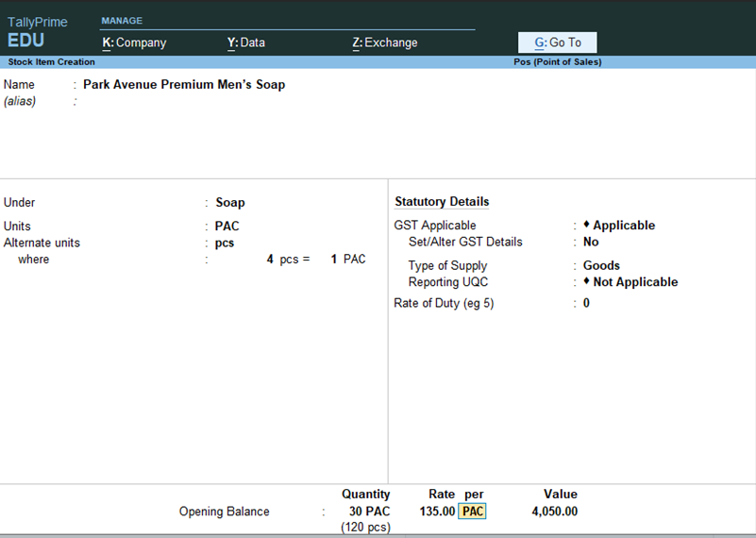The image size is (756, 538).
Task: Click the (120 pcs) quantity text
Action: click(x=365, y=527)
